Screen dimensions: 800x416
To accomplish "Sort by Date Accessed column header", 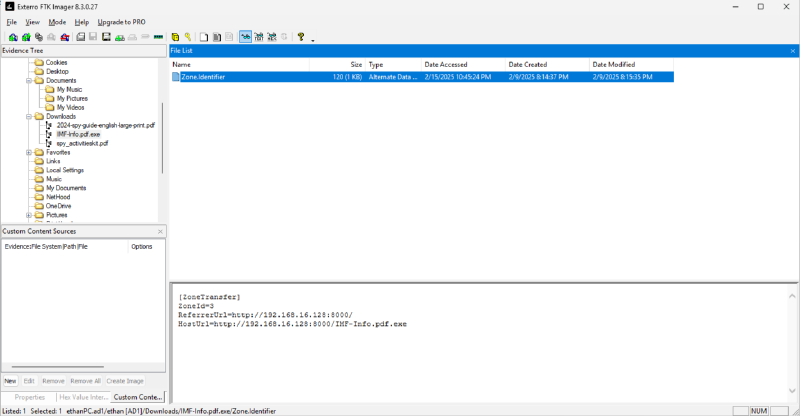I will pyautogui.click(x=463, y=64).
